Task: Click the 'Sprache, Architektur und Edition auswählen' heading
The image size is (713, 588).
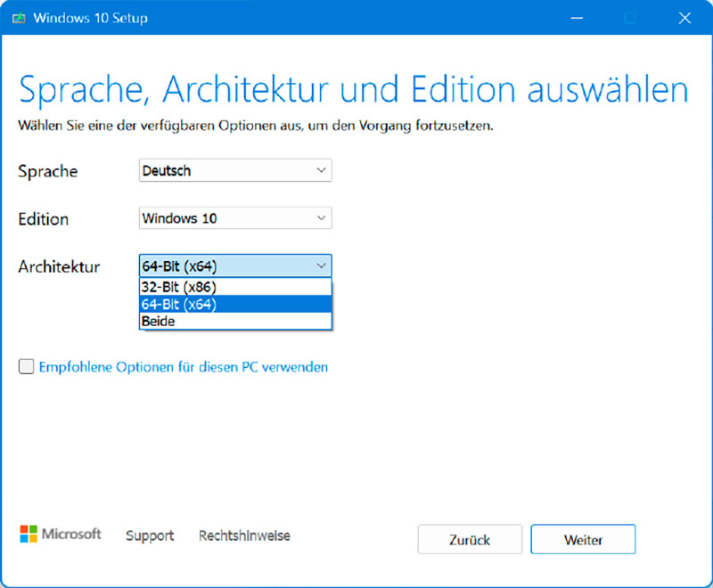Action: (x=353, y=91)
